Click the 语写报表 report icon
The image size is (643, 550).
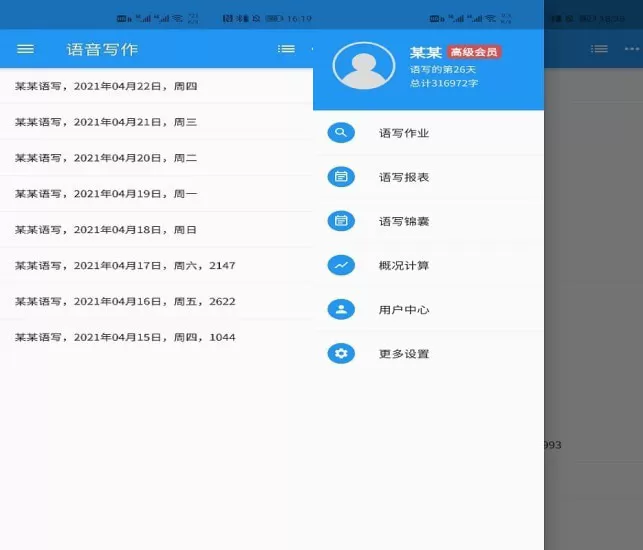pyautogui.click(x=341, y=177)
